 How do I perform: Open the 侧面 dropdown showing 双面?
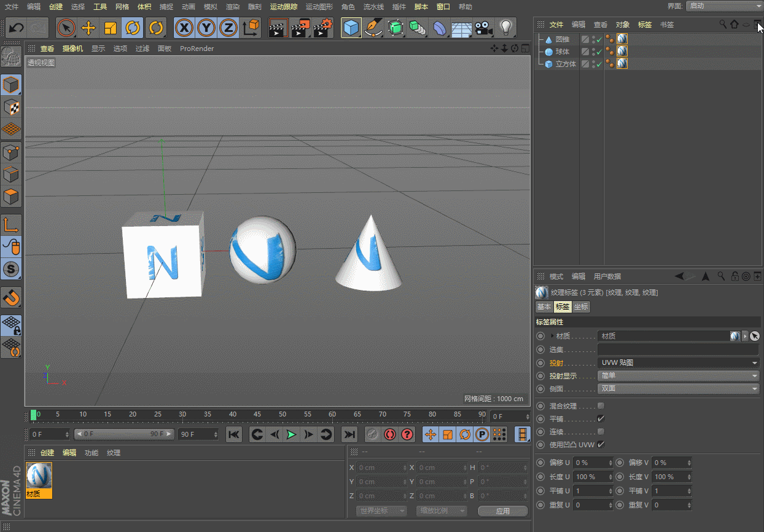tap(678, 388)
